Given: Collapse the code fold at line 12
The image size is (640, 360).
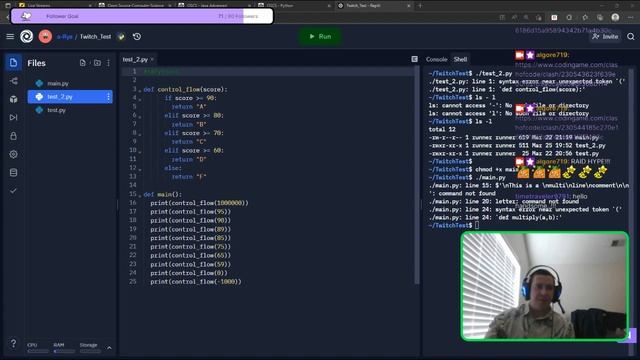Looking at the screenshot, I should point(140,169).
